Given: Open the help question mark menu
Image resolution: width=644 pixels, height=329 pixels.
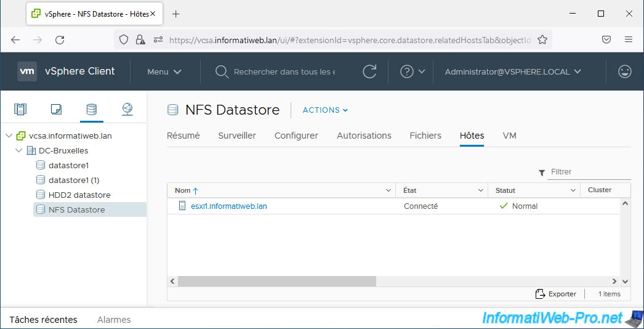Looking at the screenshot, I should (407, 71).
